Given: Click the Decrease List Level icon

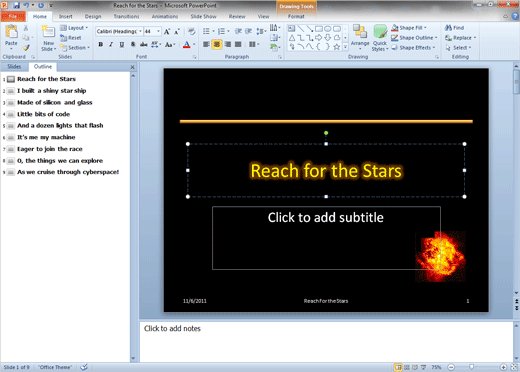Looking at the screenshot, I should pyautogui.click(x=238, y=31).
